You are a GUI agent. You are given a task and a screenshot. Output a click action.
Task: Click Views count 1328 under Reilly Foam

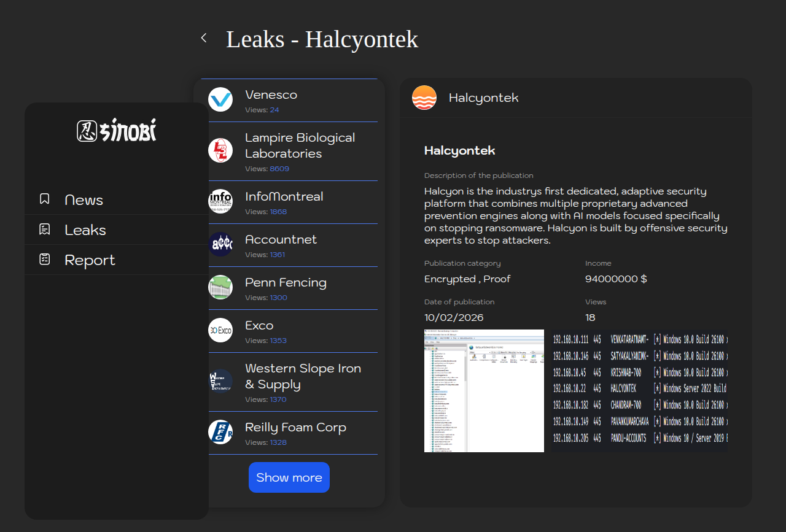coord(278,442)
